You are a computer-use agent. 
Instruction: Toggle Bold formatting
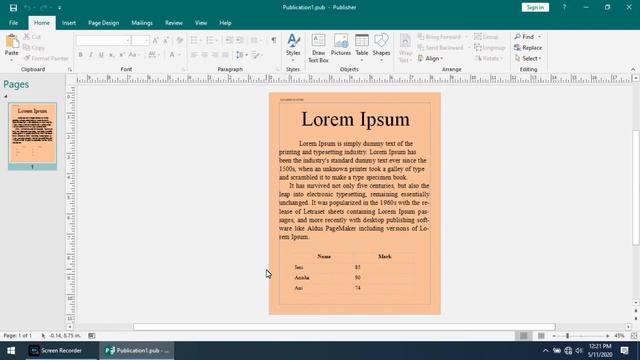click(x=81, y=55)
